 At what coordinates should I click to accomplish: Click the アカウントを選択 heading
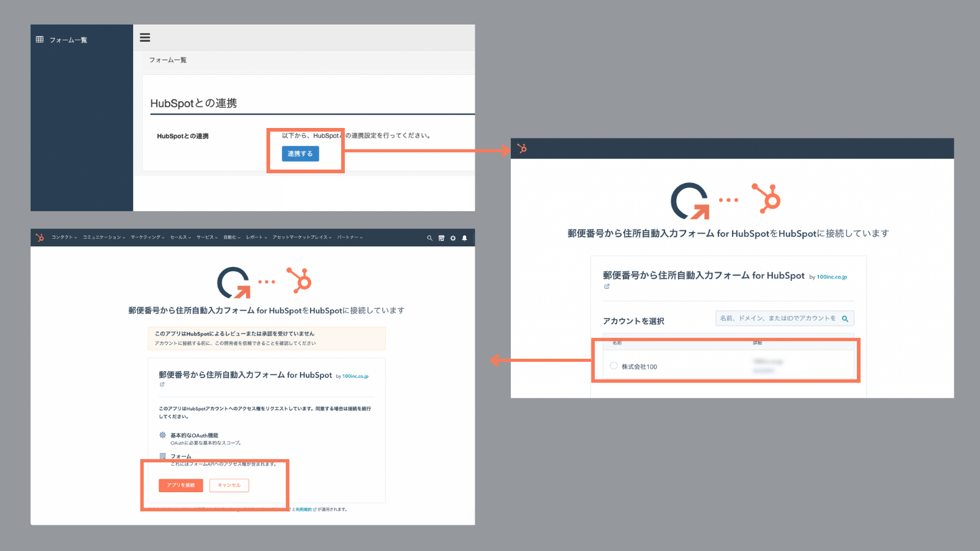[x=633, y=321]
